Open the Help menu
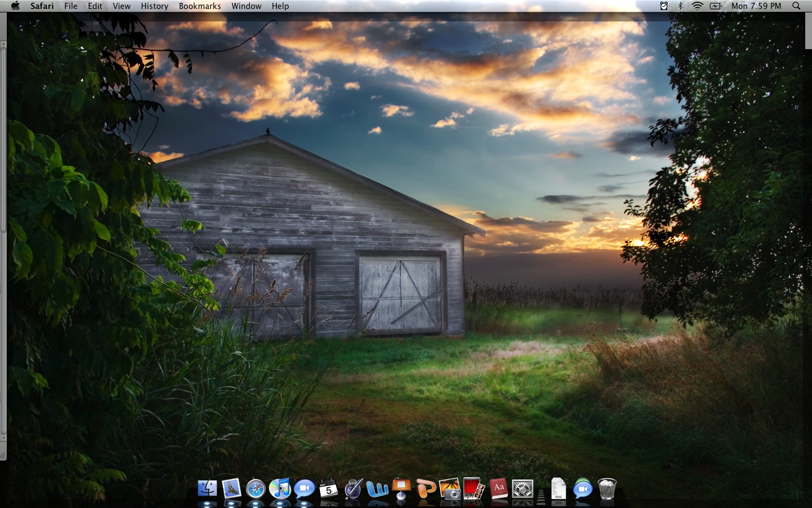 point(280,6)
